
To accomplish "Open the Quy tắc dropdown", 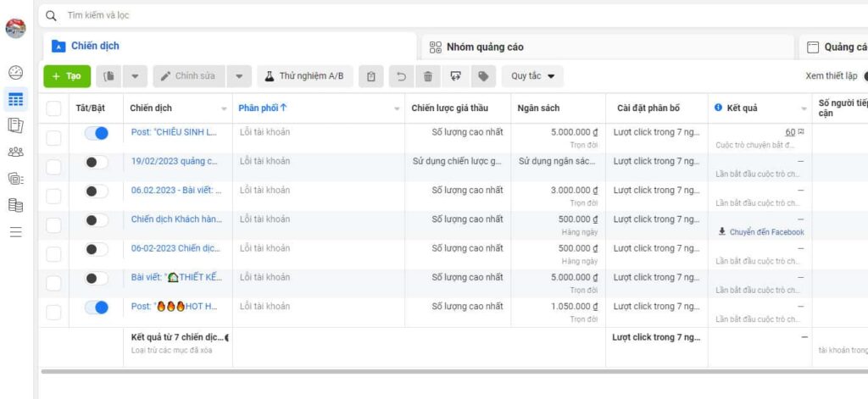I will 532,76.
